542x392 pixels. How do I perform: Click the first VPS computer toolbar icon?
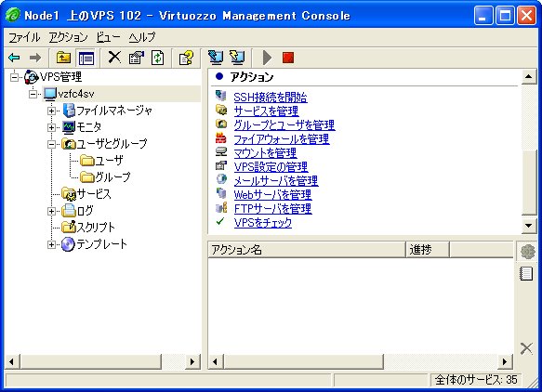point(216,58)
